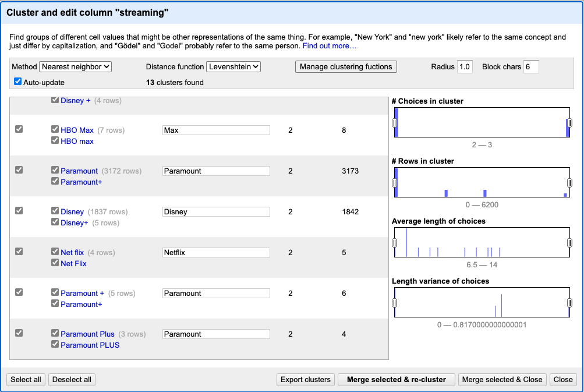Uncheck merge checkbox for Paramount Plus cluster
The height and width of the screenshot is (392, 584).
click(x=19, y=333)
